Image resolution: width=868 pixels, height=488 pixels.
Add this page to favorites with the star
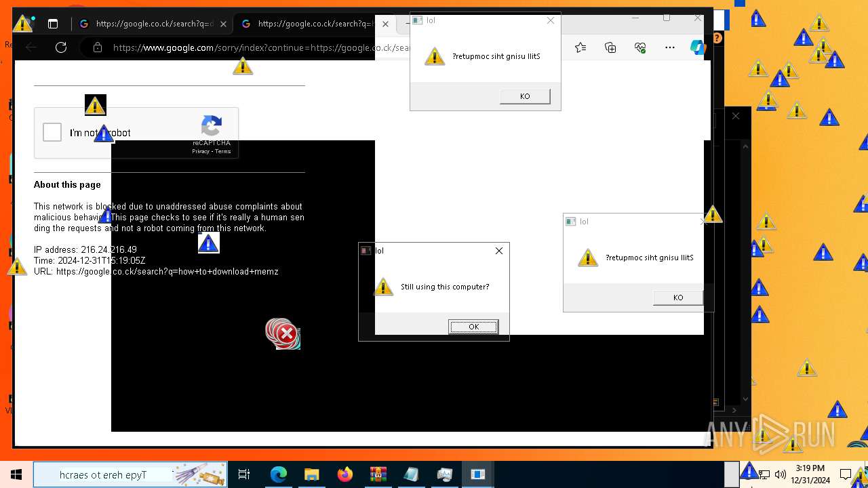pos(580,47)
